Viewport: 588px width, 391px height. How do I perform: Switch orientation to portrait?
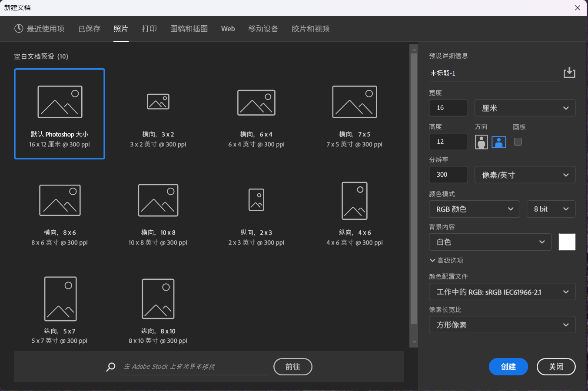tap(481, 142)
